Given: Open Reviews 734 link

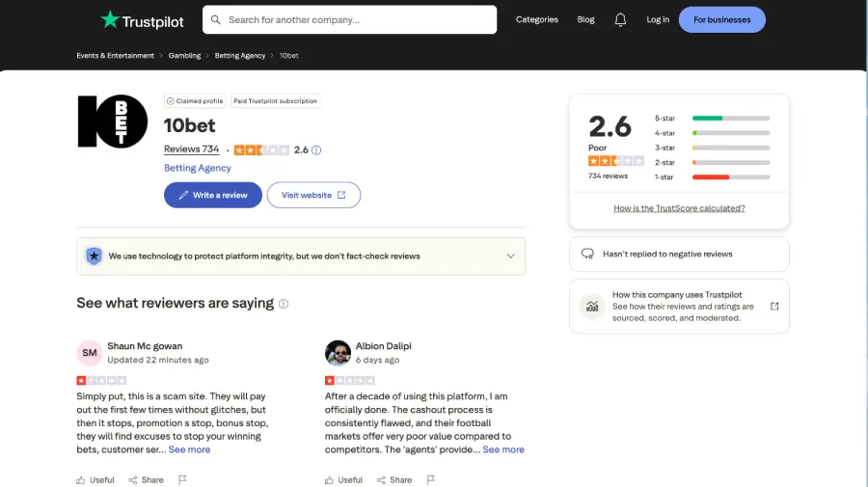Looking at the screenshot, I should pyautogui.click(x=192, y=149).
